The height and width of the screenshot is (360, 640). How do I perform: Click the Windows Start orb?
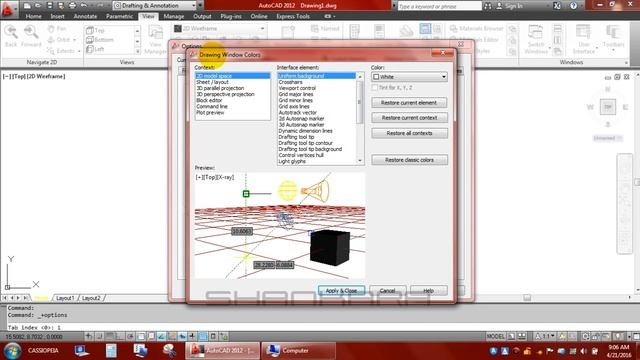12,351
